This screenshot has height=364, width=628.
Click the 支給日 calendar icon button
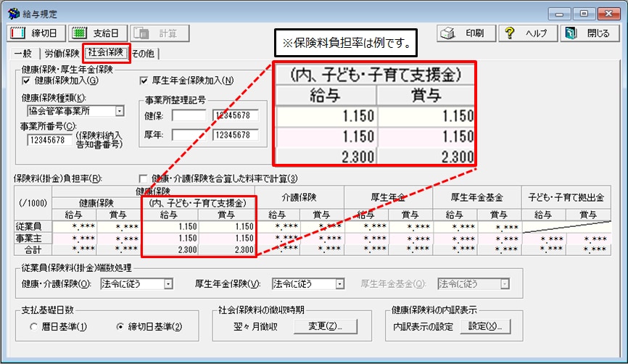(x=99, y=33)
